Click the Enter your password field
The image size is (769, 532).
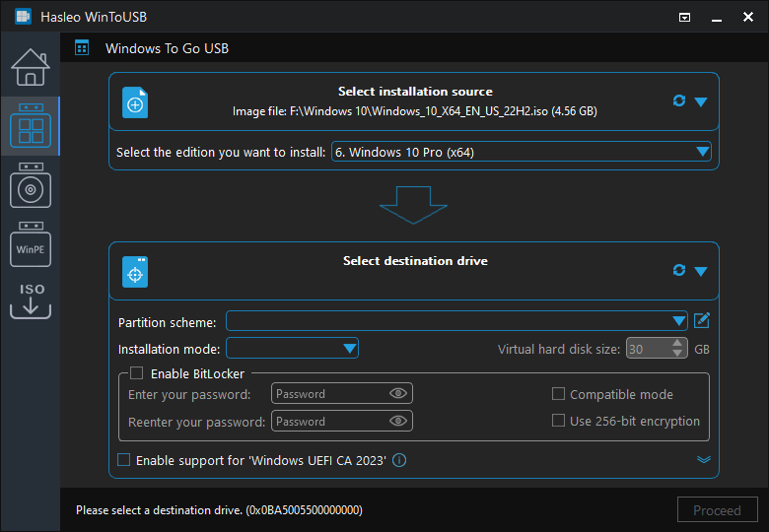coord(342,393)
